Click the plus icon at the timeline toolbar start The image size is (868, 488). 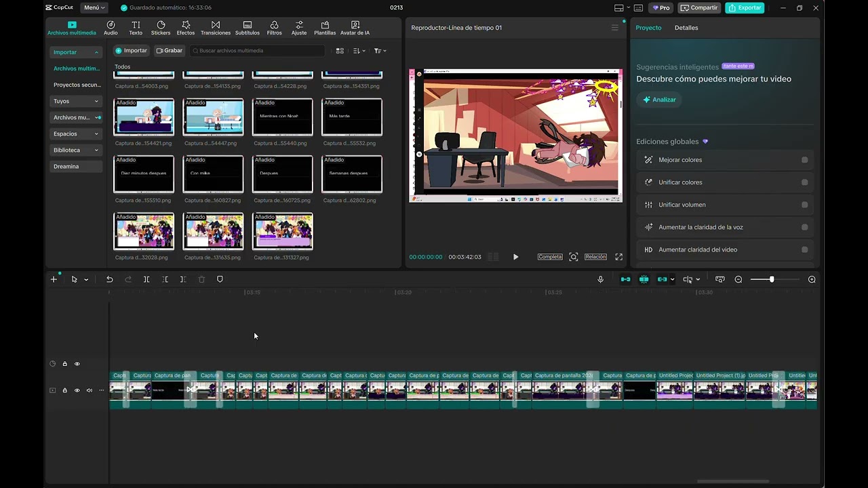tap(54, 279)
